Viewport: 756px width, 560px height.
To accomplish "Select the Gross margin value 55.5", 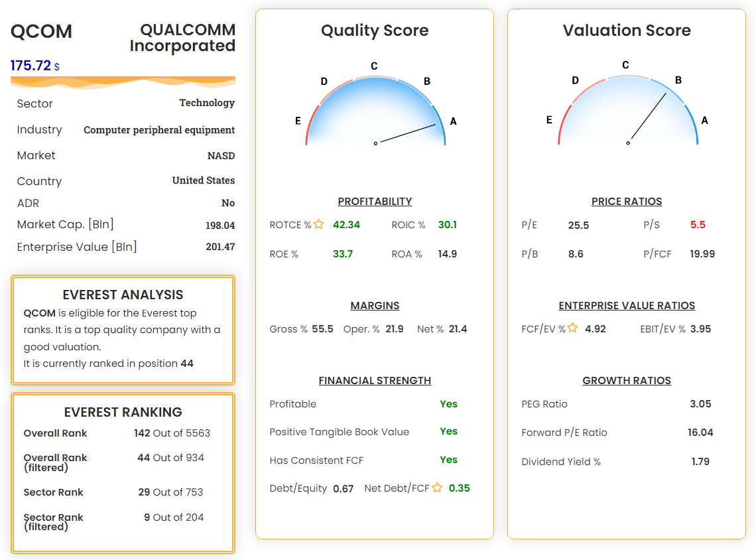I will coord(322,329).
